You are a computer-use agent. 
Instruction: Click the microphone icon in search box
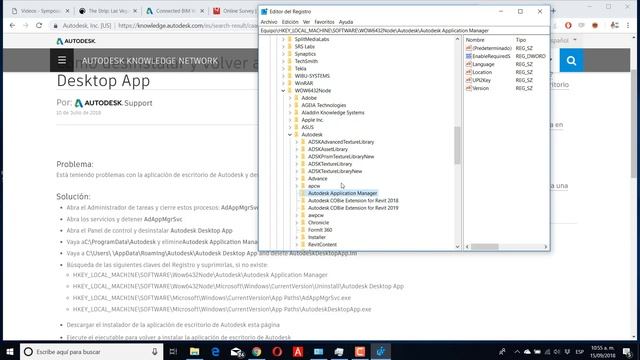[x=155, y=351]
